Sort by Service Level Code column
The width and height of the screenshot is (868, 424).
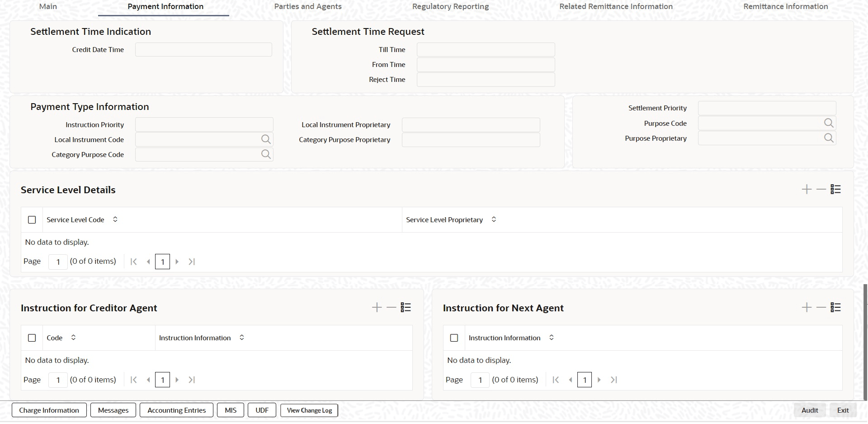[x=115, y=219]
